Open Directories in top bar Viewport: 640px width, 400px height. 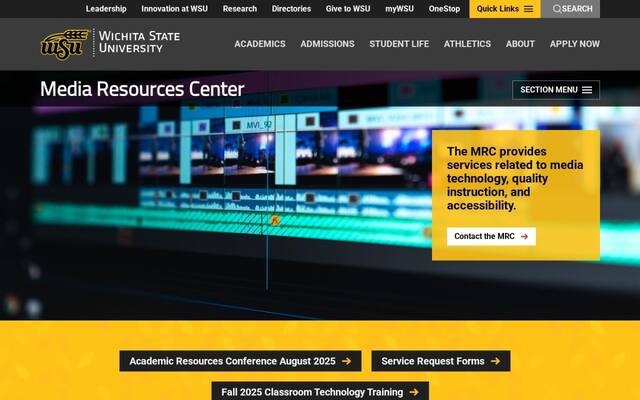[291, 9]
